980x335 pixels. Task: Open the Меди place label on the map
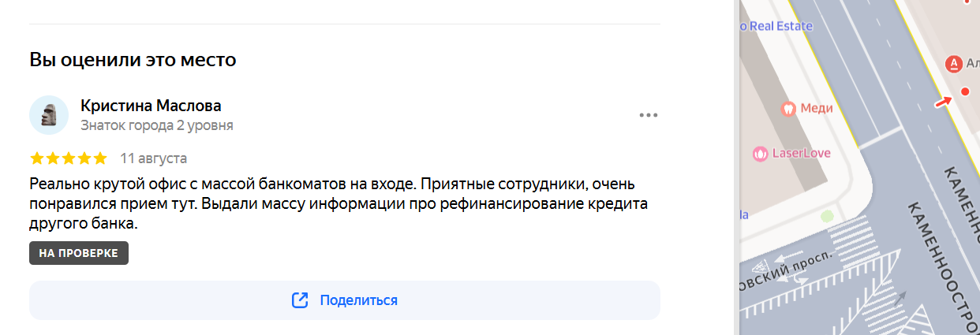coord(817,109)
